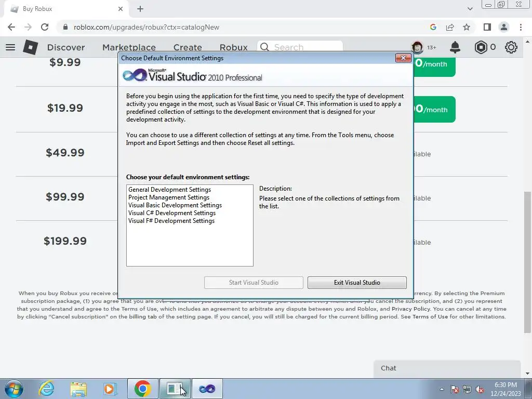Launch Internet Explorer from taskbar
The width and height of the screenshot is (532, 399).
(46, 389)
